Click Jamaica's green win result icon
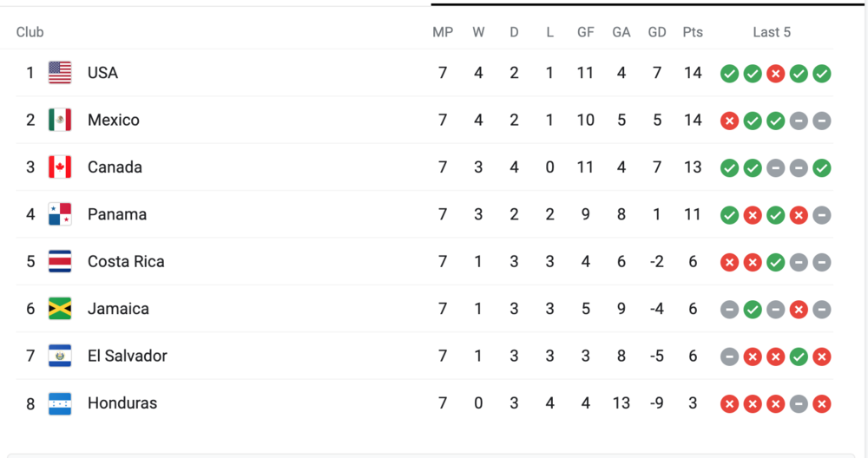Viewport: 868px width, 458px height. [753, 310]
